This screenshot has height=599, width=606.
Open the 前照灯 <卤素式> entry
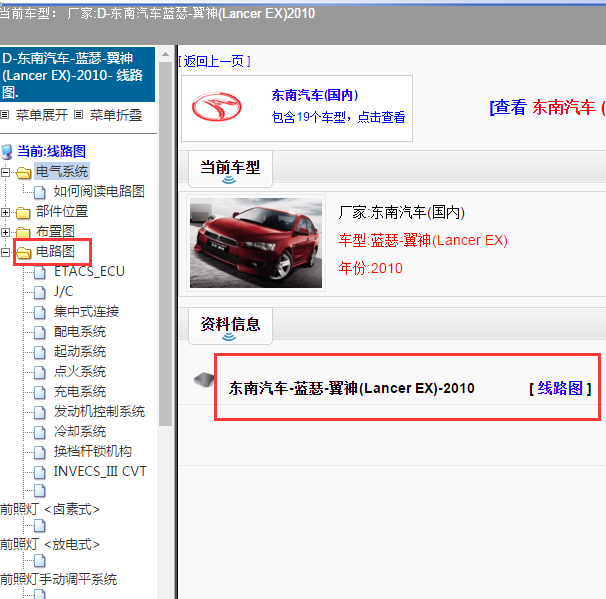tap(50, 509)
